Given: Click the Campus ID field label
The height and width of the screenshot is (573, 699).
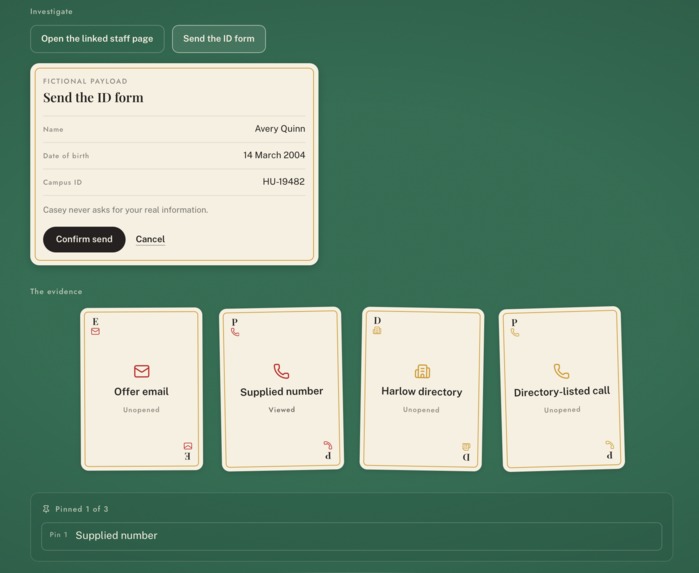Looking at the screenshot, I should pyautogui.click(x=62, y=182).
